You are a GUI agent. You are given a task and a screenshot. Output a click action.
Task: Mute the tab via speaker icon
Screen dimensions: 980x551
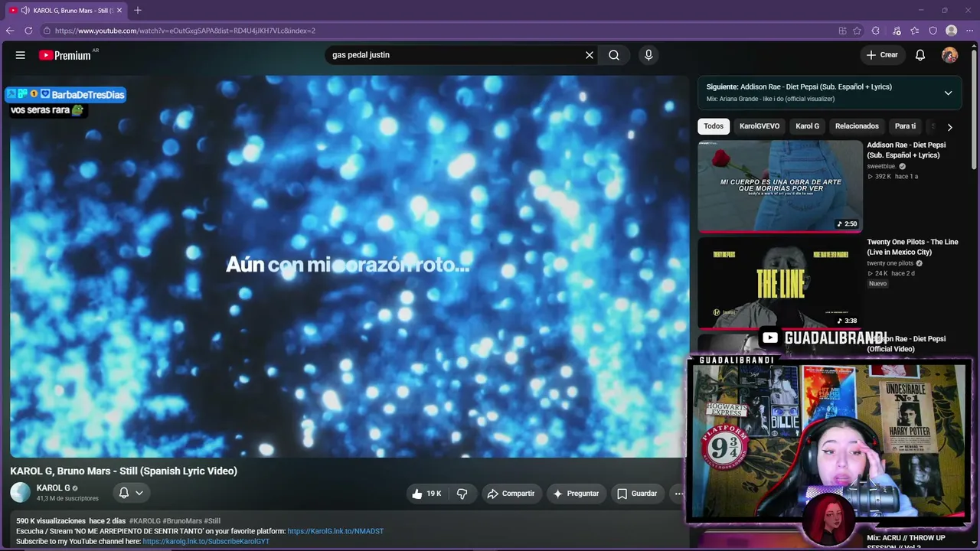[25, 10]
